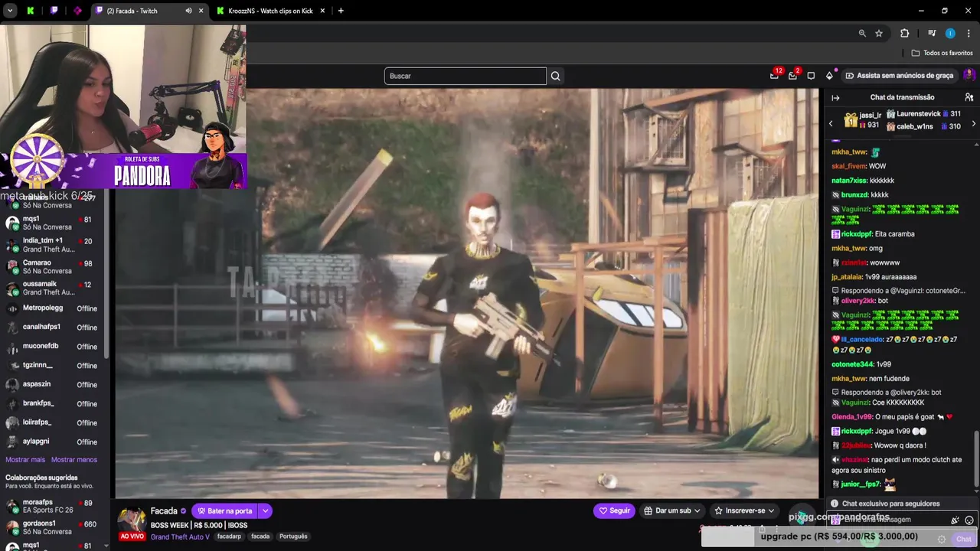Screen dimensions: 980x551
Task: Switch to the pinned Kick tab
Action: coord(31,11)
